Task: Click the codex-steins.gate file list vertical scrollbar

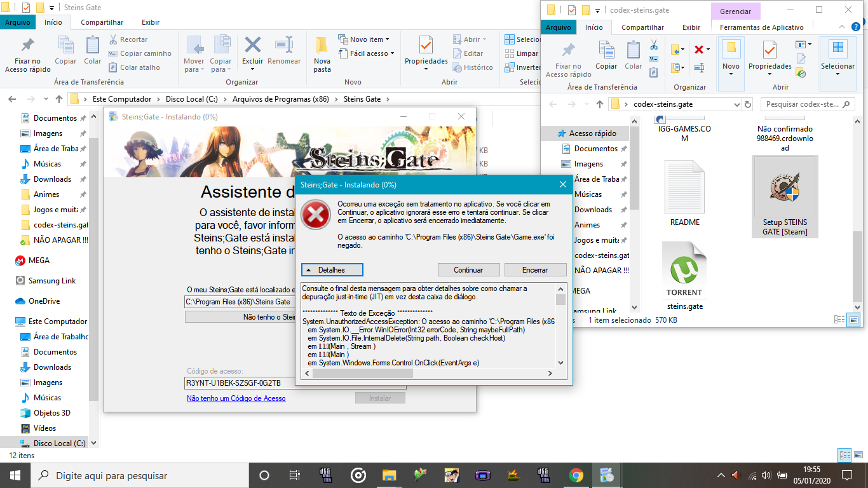Action: coord(858,266)
